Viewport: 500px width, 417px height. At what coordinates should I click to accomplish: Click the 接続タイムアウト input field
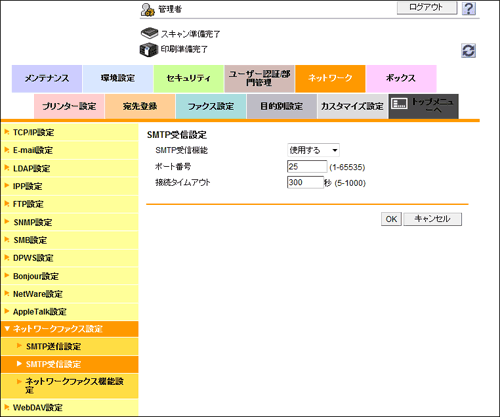click(305, 182)
